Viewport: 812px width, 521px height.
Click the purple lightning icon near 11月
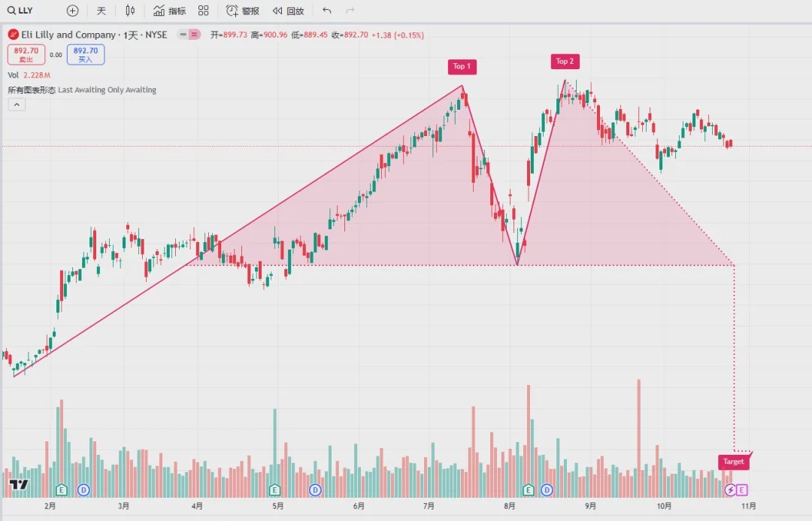click(730, 490)
